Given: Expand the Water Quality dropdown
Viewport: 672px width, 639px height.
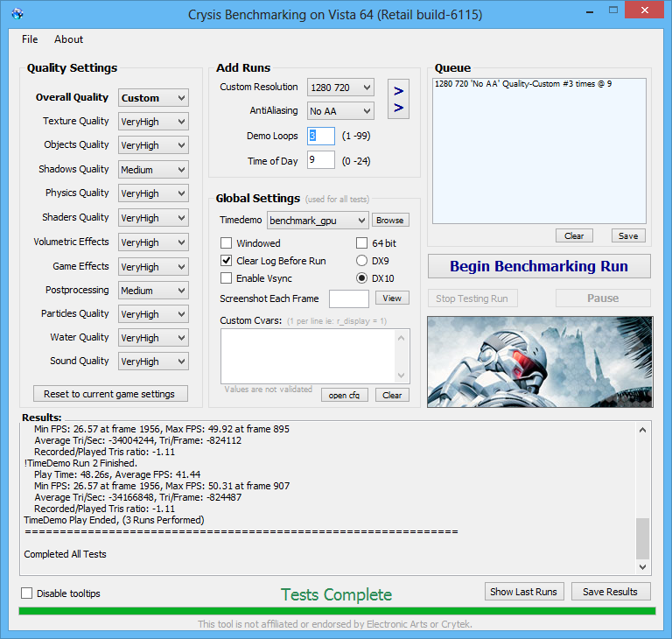Looking at the screenshot, I should (x=153, y=338).
